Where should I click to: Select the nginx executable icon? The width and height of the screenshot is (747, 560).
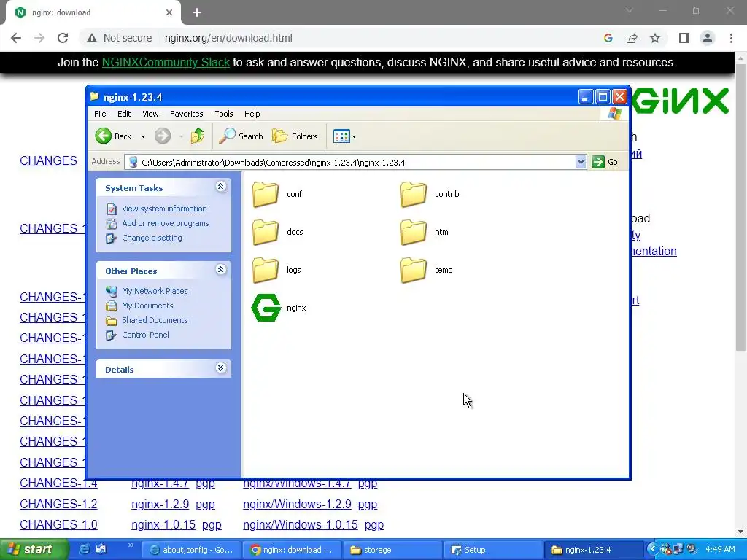point(266,308)
